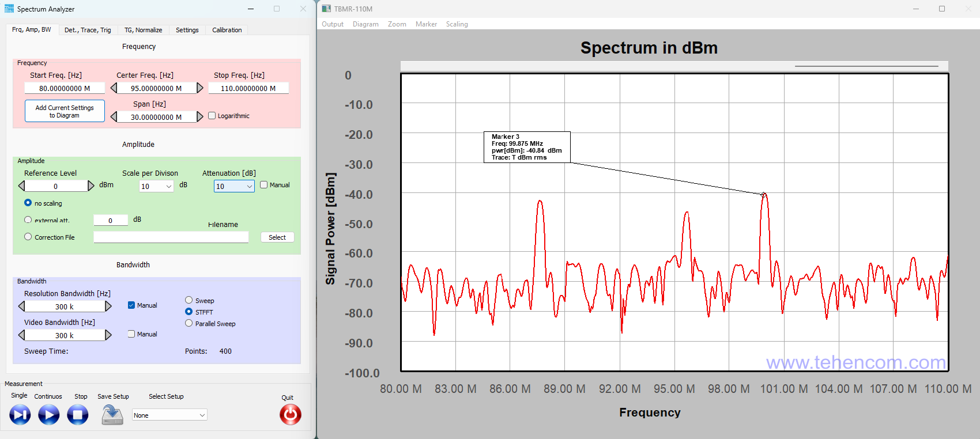Image resolution: width=980 pixels, height=439 pixels.
Task: Increase Center Frequency with right arrow
Action: [x=200, y=88]
